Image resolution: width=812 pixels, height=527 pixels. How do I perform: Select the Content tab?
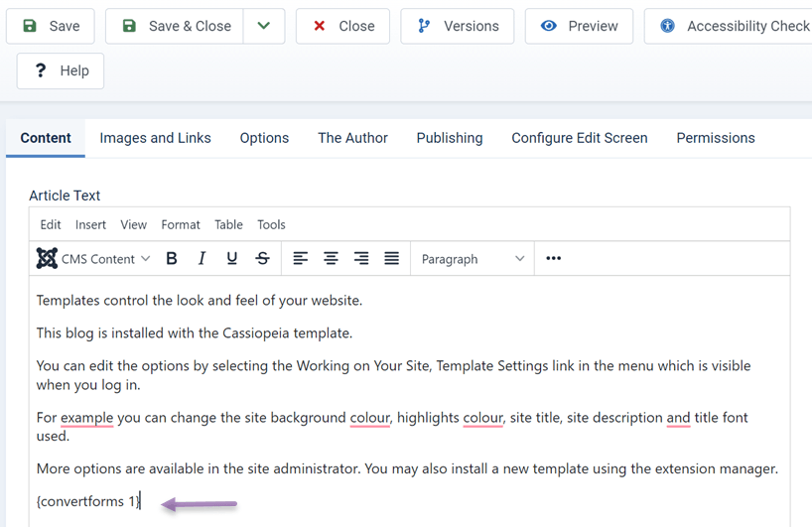coord(46,138)
